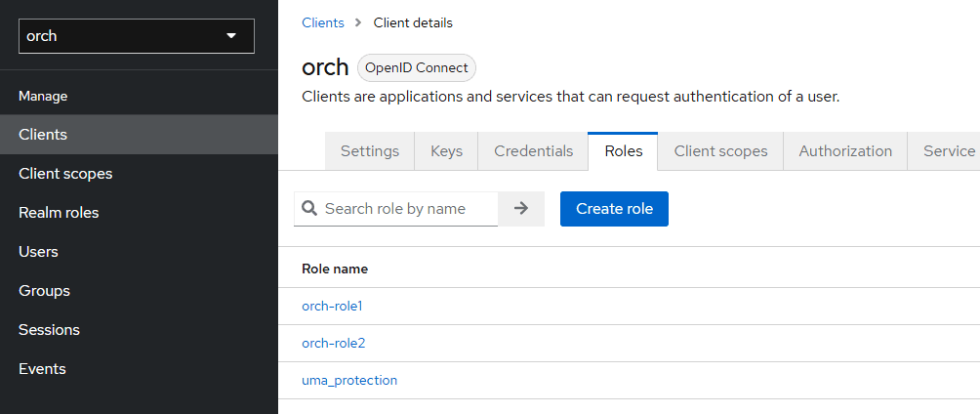Screen dimensions: 980x414
Task: Click the Create role button
Action: click(x=614, y=208)
